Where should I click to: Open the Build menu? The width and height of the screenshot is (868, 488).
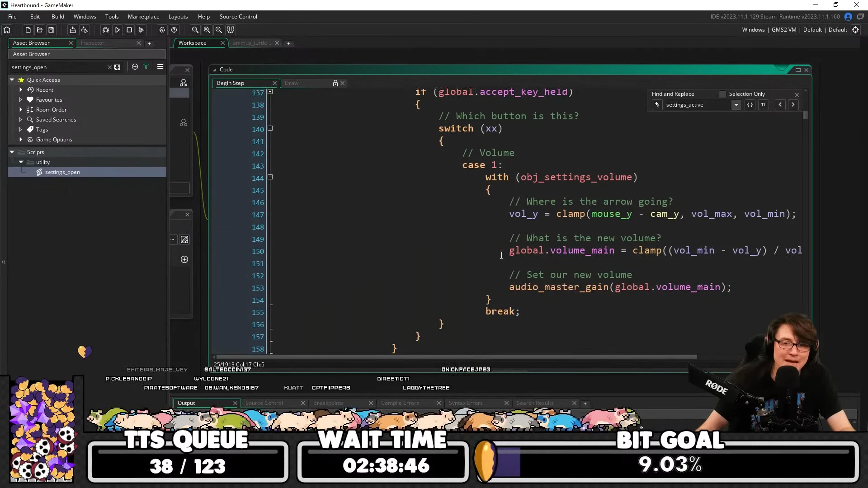point(58,17)
